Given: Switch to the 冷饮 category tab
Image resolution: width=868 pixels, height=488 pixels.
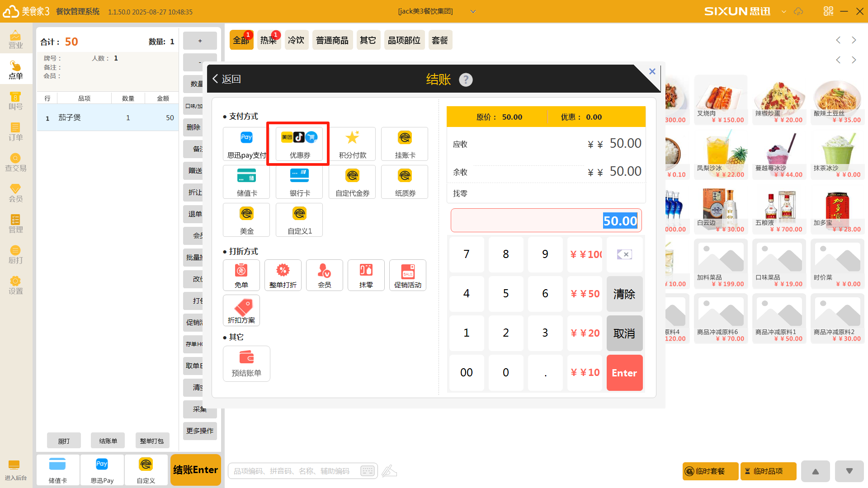Looking at the screenshot, I should coord(296,40).
